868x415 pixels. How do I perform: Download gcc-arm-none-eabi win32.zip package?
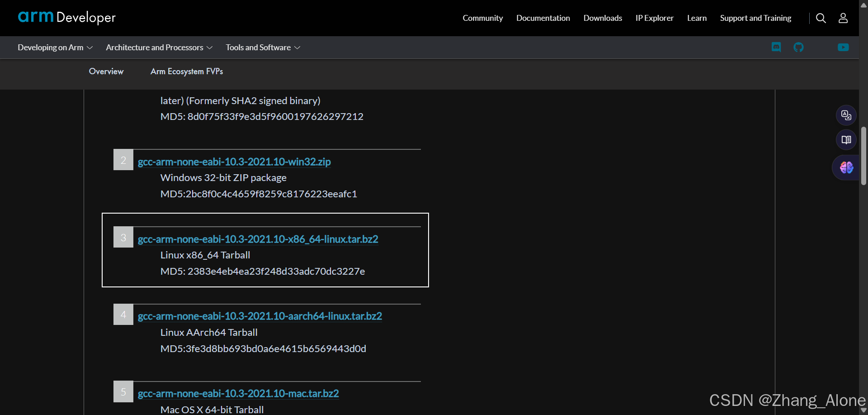pyautogui.click(x=234, y=162)
